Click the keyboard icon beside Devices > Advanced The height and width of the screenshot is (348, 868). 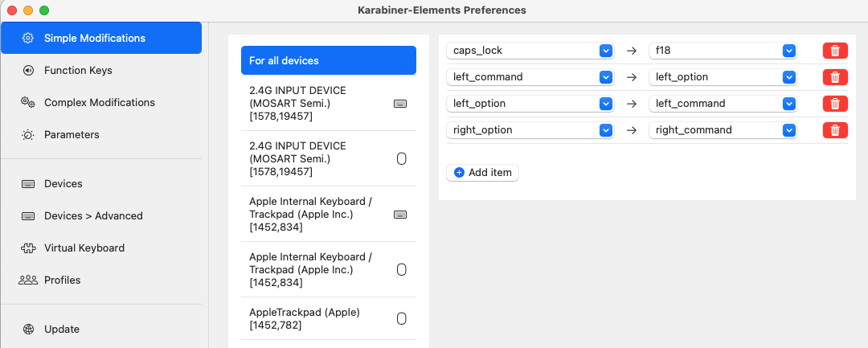point(27,215)
